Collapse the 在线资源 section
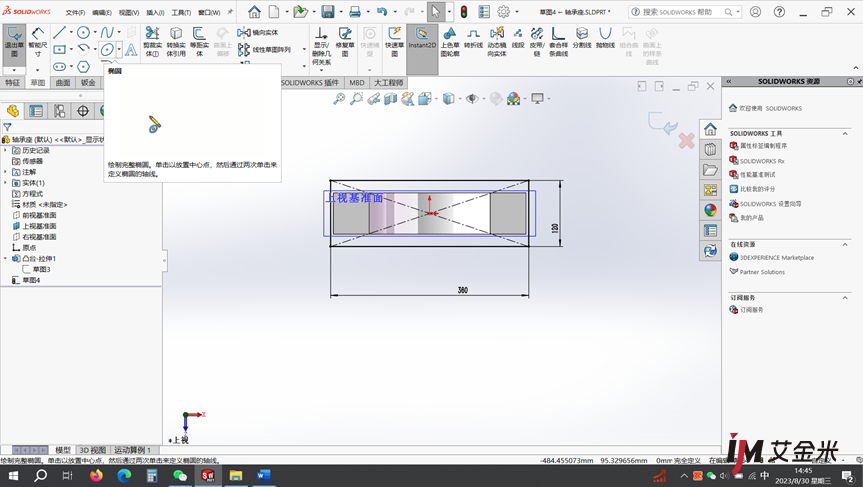 pyautogui.click(x=845, y=244)
